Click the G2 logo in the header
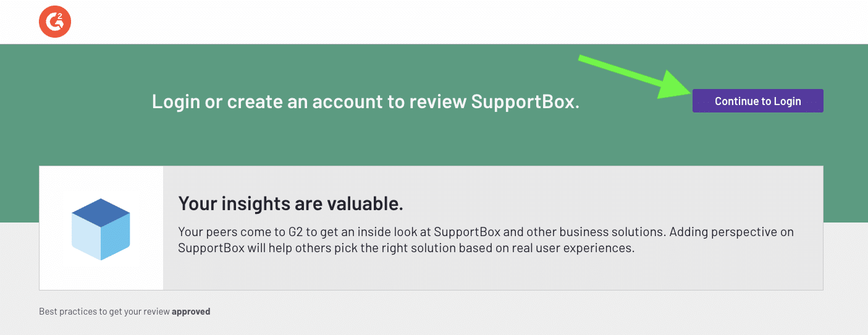Viewport: 868px width, 335px height. [x=55, y=22]
